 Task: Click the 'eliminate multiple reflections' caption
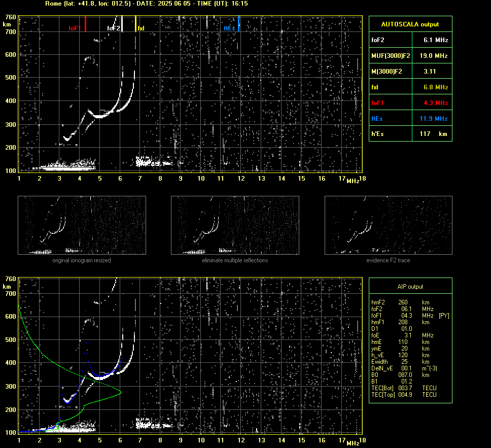tap(235, 260)
